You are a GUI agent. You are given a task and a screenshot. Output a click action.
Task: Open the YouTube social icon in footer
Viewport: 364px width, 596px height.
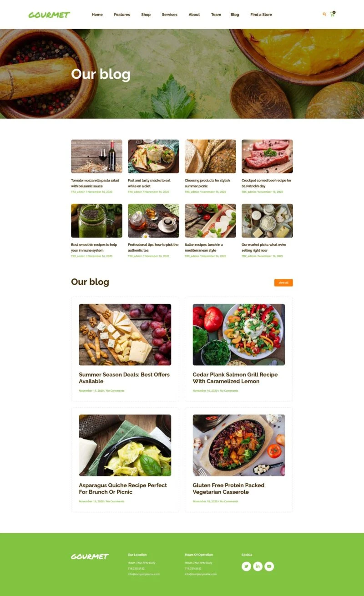[269, 566]
